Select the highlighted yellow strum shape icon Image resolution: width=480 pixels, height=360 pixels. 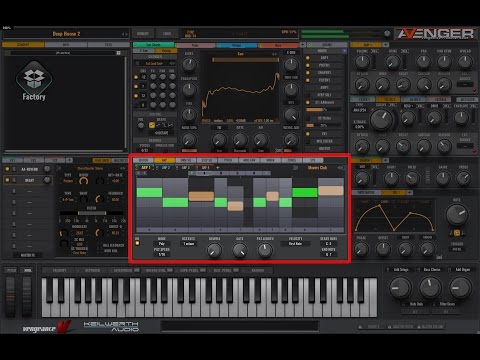coord(152,125)
